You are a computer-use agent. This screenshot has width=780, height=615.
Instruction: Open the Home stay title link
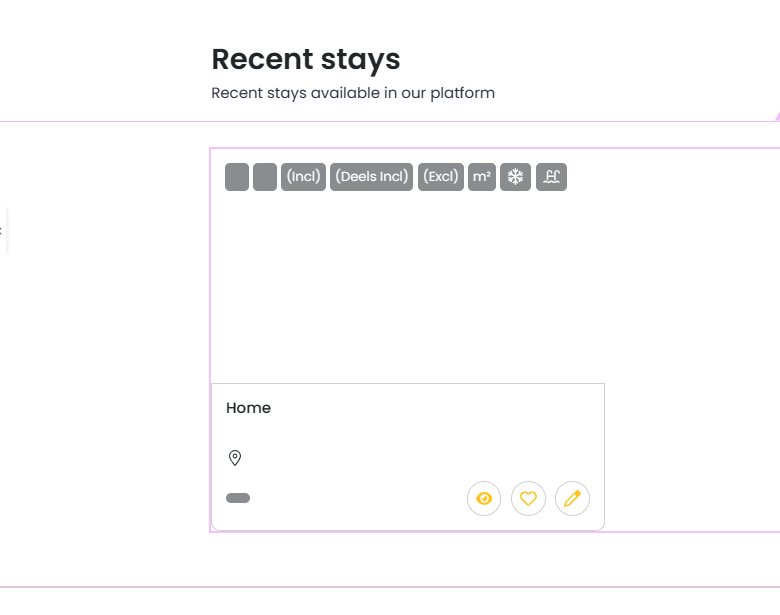tap(248, 408)
